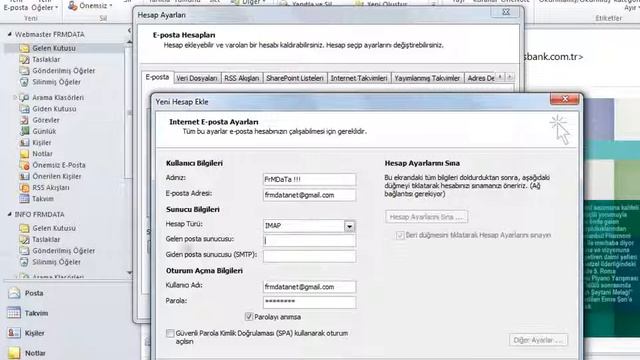Click Gönderilmiş Öğeler icon under Webmaster FRMDATA
This screenshot has width=640, height=360.
pos(24,71)
